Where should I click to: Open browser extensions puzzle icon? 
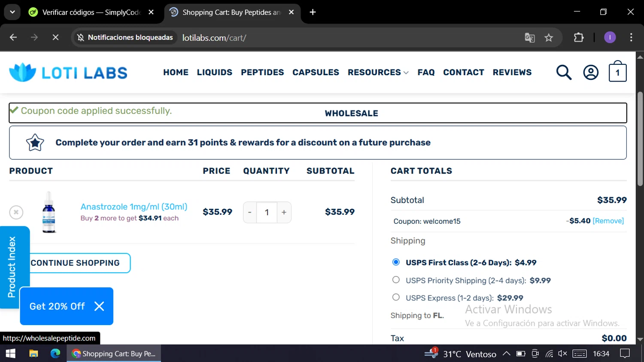(x=579, y=37)
